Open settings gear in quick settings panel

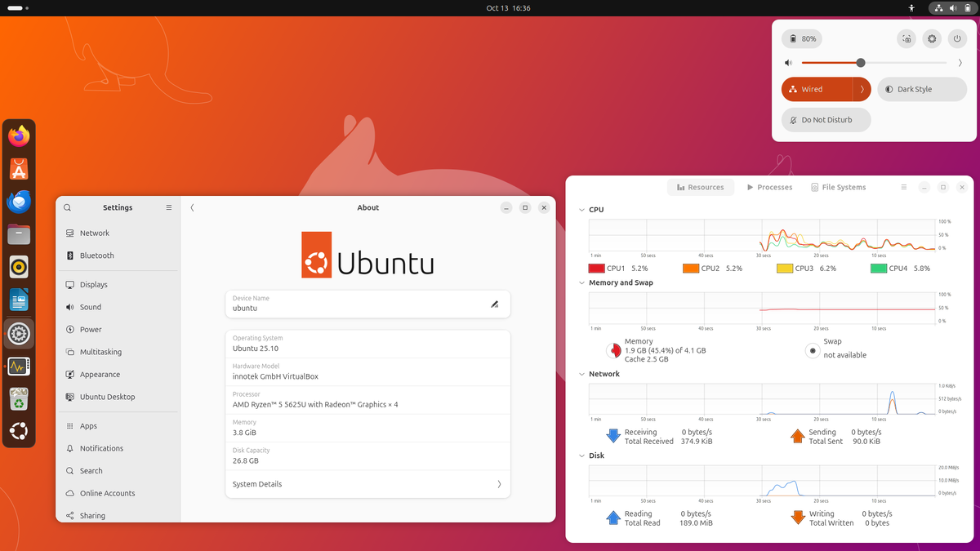point(932,38)
